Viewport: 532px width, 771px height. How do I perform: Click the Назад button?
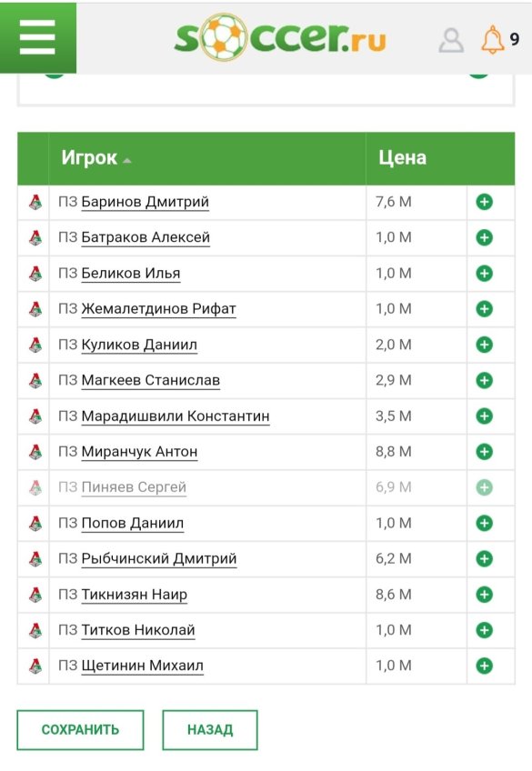point(210,730)
